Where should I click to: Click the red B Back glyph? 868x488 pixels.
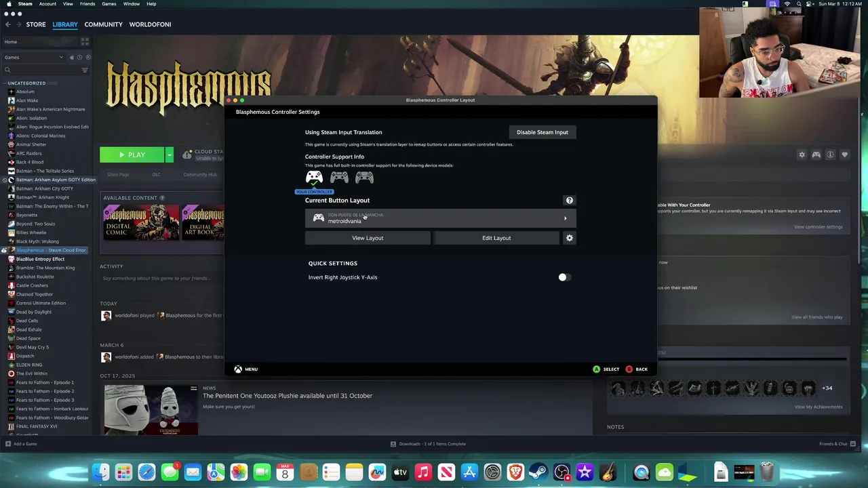point(629,369)
